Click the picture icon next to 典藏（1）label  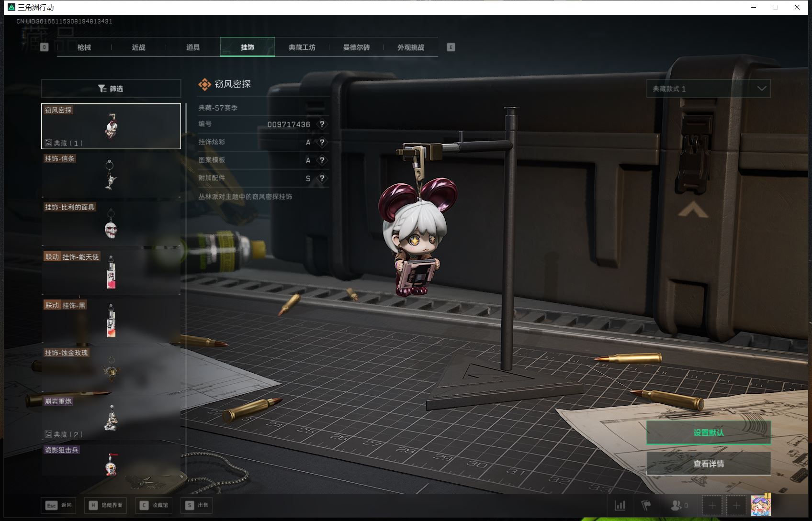click(x=49, y=142)
